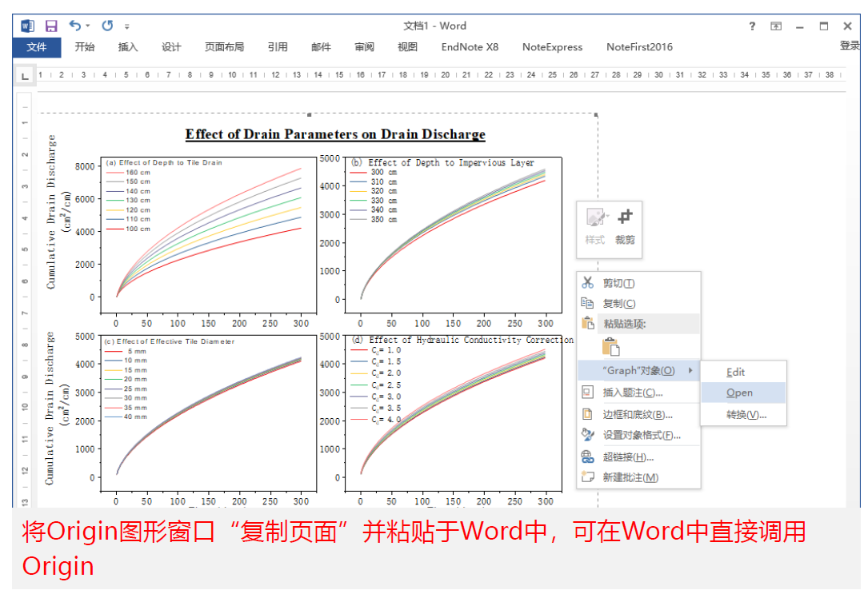Expand the "Graph" 对象 submenu
The height and width of the screenshot is (594, 868).
(x=638, y=371)
